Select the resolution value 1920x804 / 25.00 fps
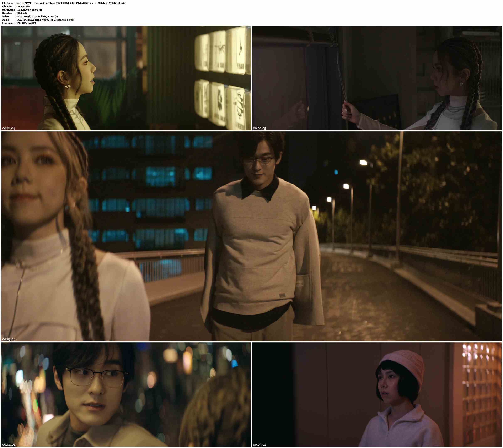The image size is (503, 448). click(x=30, y=10)
